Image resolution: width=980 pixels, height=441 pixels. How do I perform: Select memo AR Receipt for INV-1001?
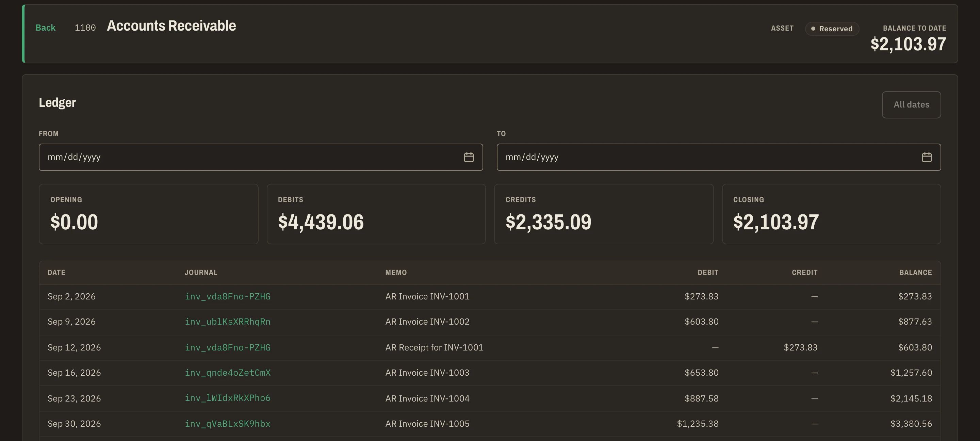(434, 347)
